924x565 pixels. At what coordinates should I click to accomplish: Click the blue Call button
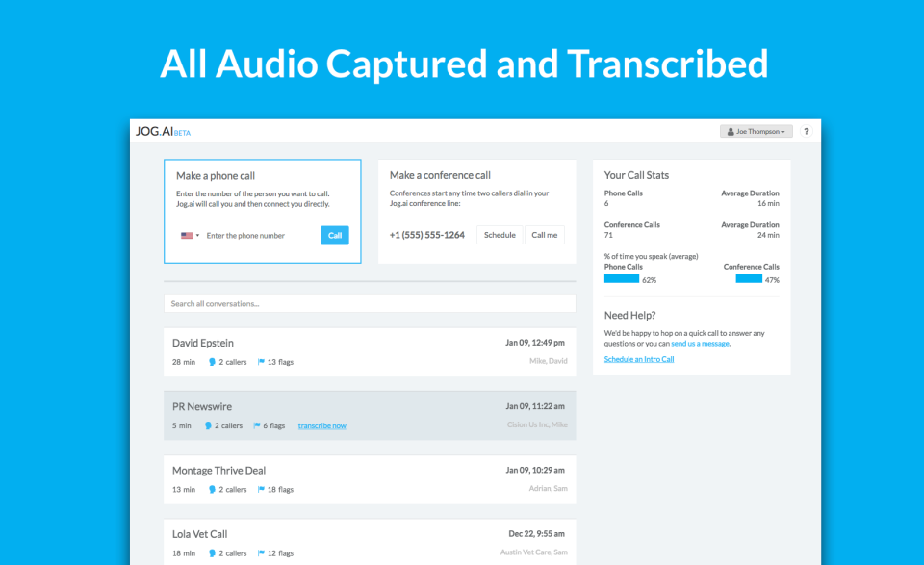334,234
